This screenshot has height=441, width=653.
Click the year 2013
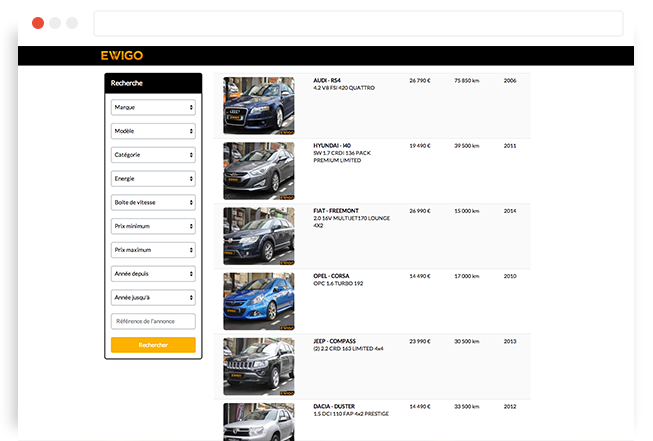510,341
